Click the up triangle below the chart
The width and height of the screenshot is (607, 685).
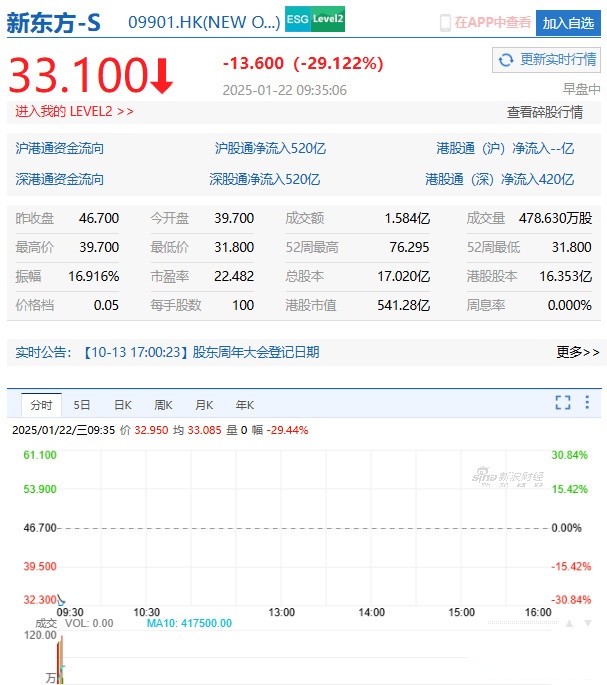click(x=569, y=623)
